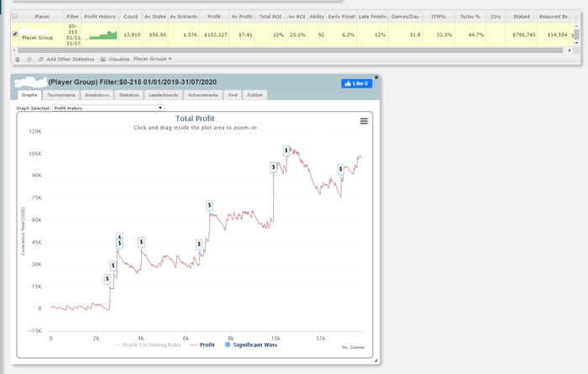588x374 pixels.
Task: Switch to the Leaderboards tab
Action: (164, 95)
